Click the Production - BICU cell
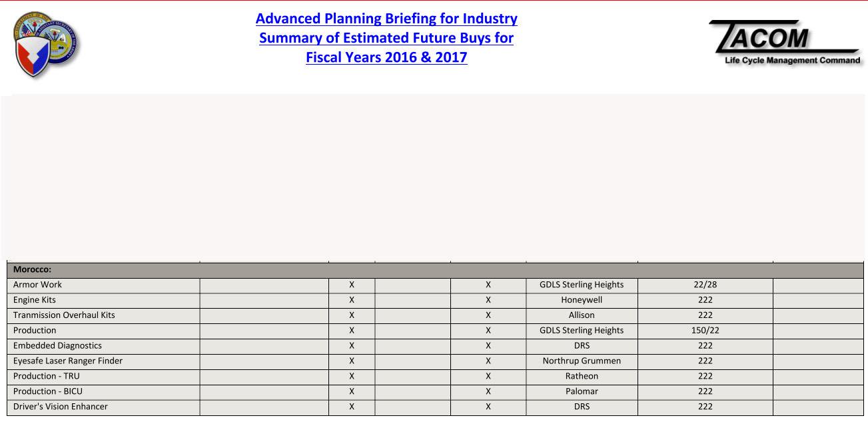The image size is (868, 426). [103, 391]
